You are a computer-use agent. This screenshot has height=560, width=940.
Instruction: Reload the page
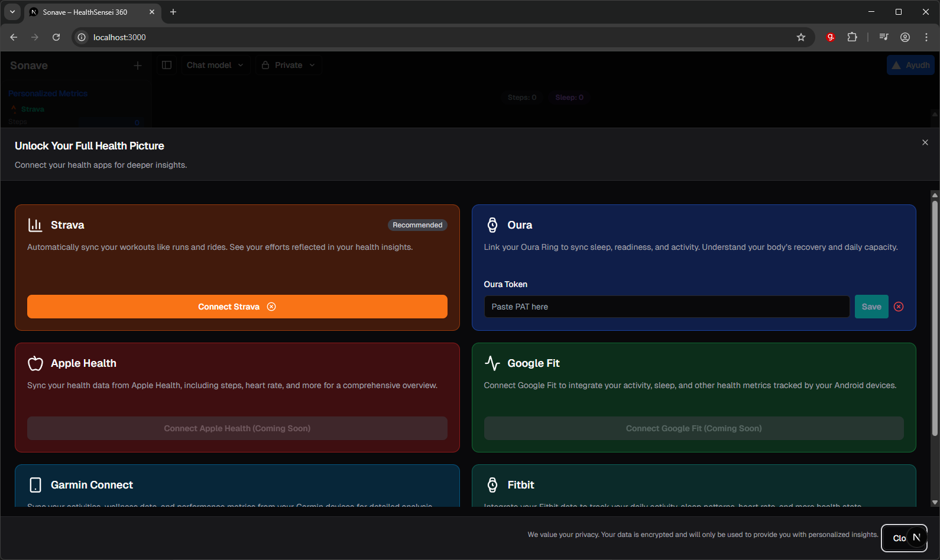[x=56, y=37]
